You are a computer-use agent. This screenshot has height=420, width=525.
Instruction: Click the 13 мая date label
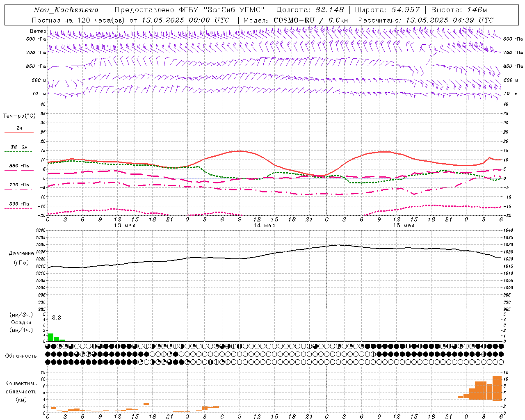[x=124, y=225]
